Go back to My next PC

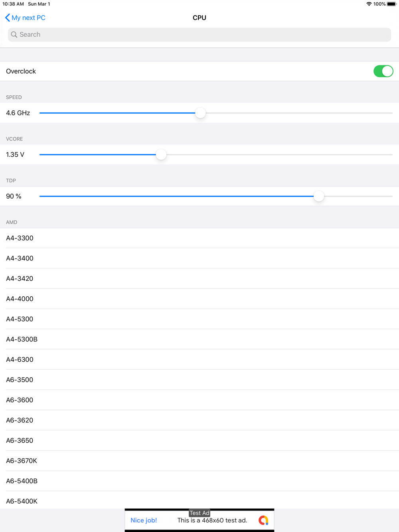(25, 18)
